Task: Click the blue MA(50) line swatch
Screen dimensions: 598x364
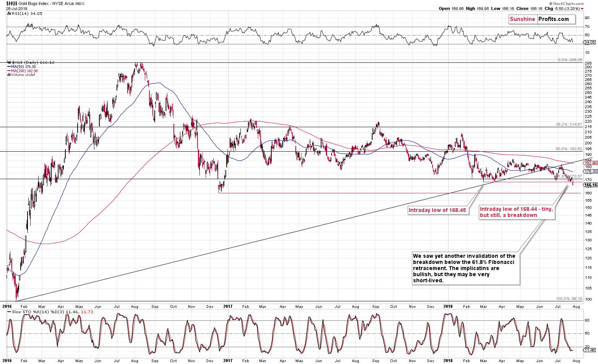Action: 9,67
